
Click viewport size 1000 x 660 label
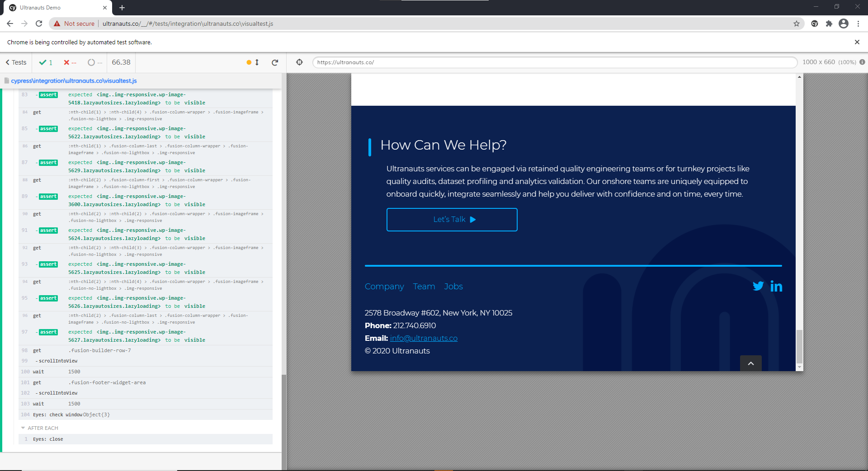point(818,62)
